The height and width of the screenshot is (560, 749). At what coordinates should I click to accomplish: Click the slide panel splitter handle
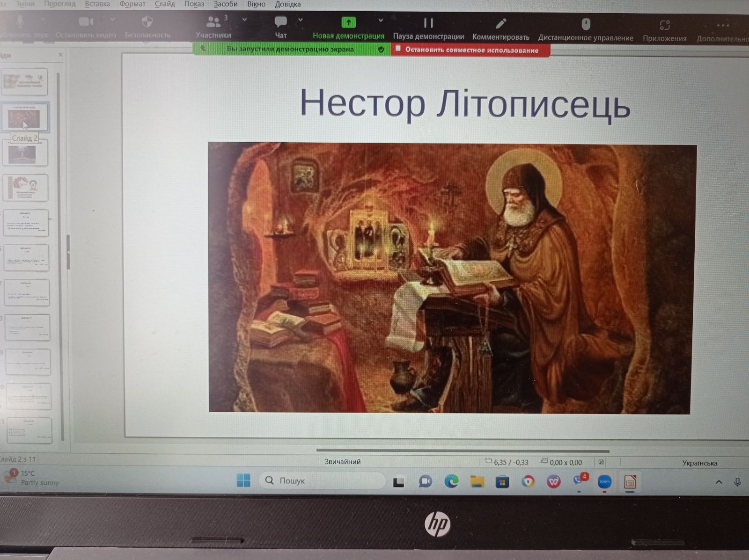[68, 252]
